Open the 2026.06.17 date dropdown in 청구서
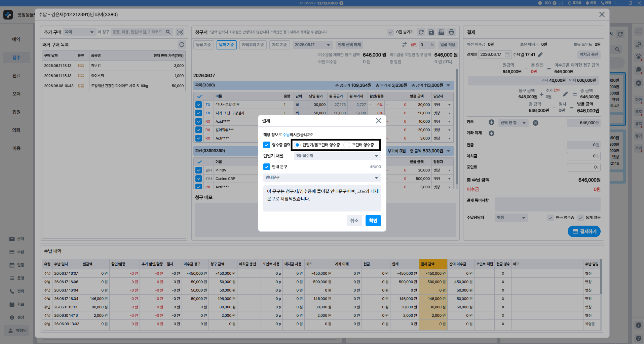This screenshot has height=344, width=644. [312, 45]
